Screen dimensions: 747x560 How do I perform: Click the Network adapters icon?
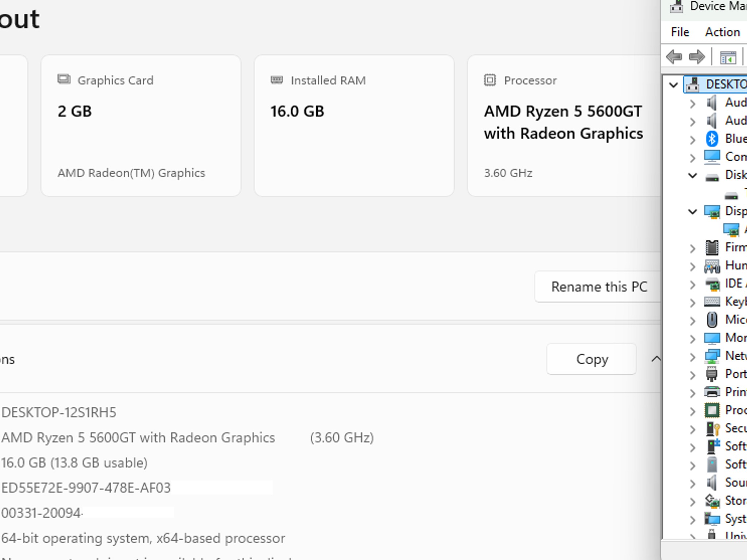[712, 356]
